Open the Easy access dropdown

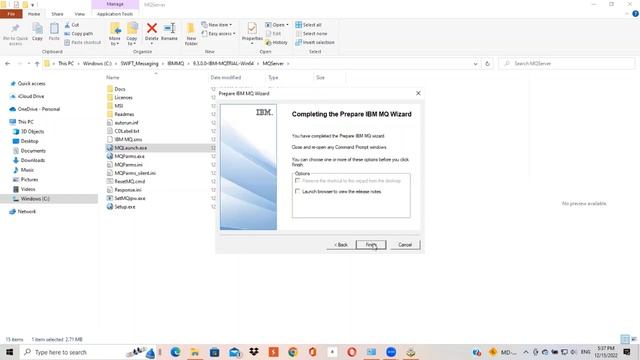pos(218,33)
